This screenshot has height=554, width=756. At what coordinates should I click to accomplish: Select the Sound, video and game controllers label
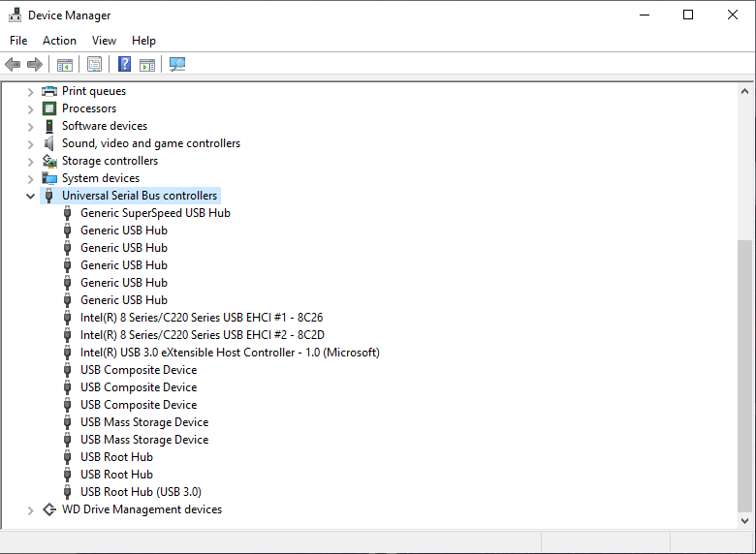[151, 143]
